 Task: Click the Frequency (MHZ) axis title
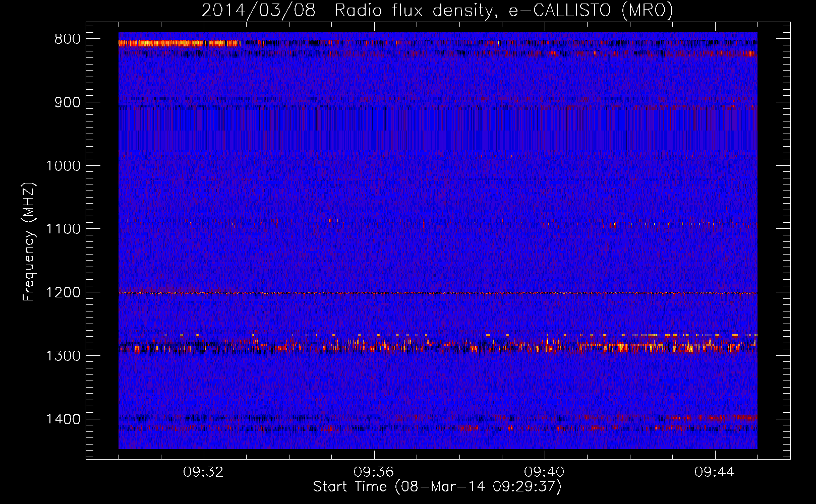[29, 242]
